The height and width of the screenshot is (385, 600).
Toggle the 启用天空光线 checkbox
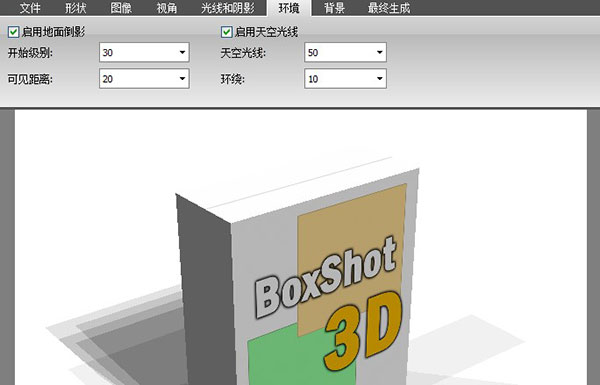point(227,32)
